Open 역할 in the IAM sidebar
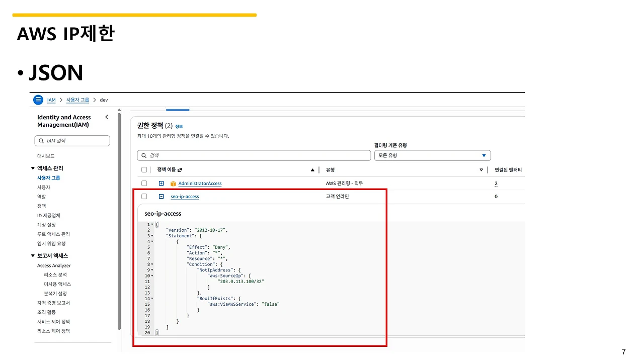The height and width of the screenshot is (362, 644). pyautogui.click(x=41, y=197)
